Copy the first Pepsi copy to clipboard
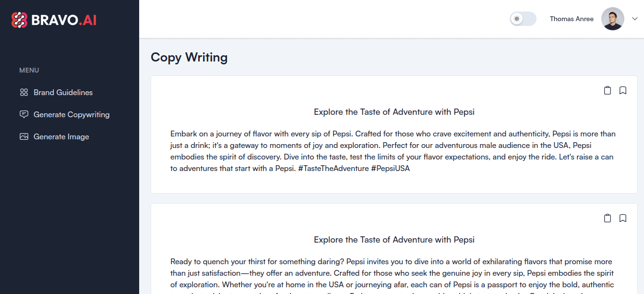This screenshot has width=644, height=294. click(608, 90)
